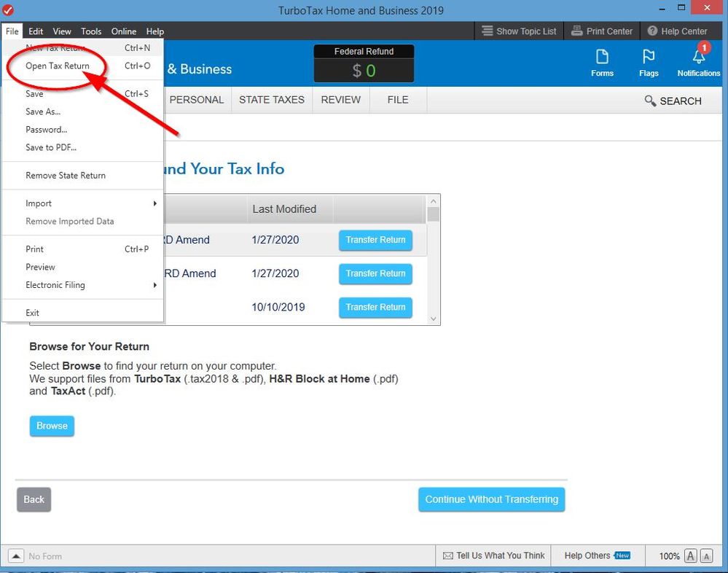This screenshot has width=728, height=573.
Task: Minimize the TurboTax window
Action: pyautogui.click(x=662, y=9)
